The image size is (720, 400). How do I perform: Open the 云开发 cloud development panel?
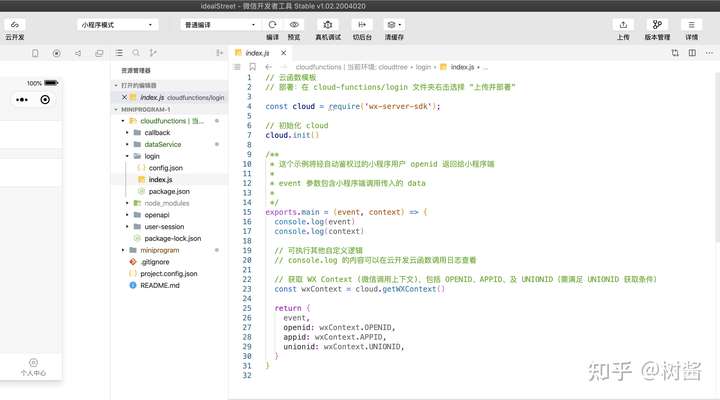(15, 29)
